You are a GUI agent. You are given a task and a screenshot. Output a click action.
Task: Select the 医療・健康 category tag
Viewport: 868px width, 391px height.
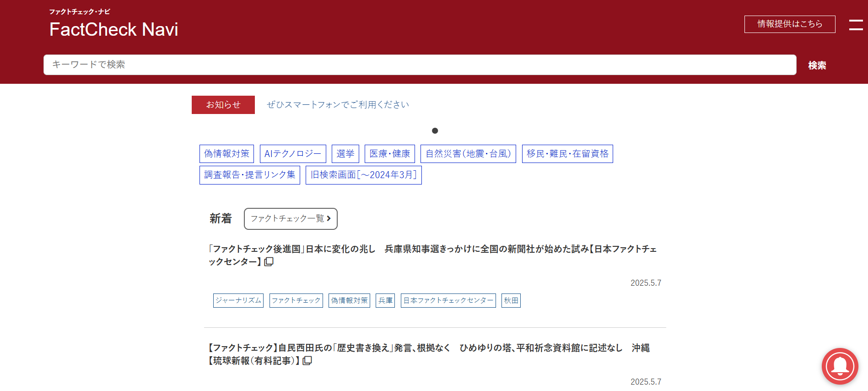390,154
